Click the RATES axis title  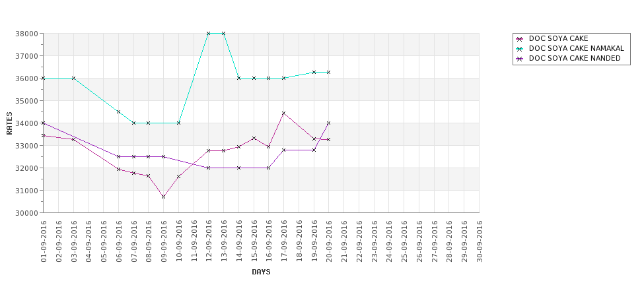tap(9, 123)
